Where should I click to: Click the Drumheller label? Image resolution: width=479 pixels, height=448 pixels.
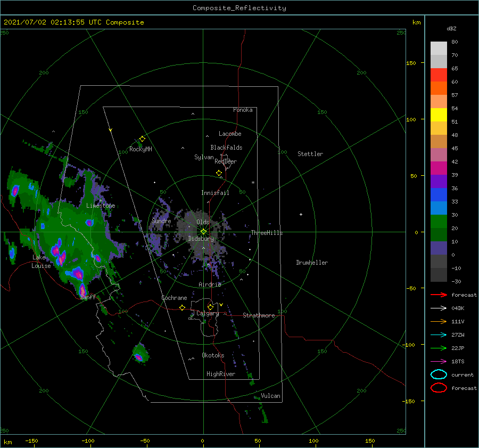click(x=312, y=263)
